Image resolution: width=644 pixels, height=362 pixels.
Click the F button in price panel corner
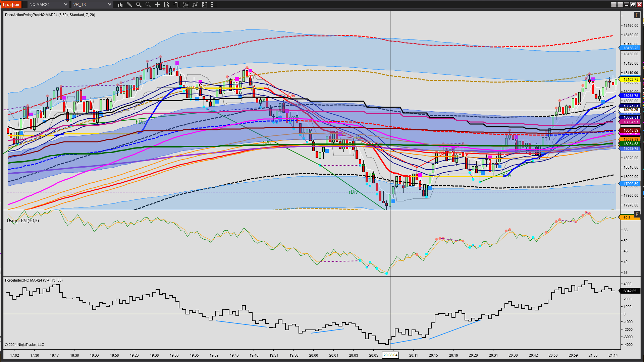637,15
